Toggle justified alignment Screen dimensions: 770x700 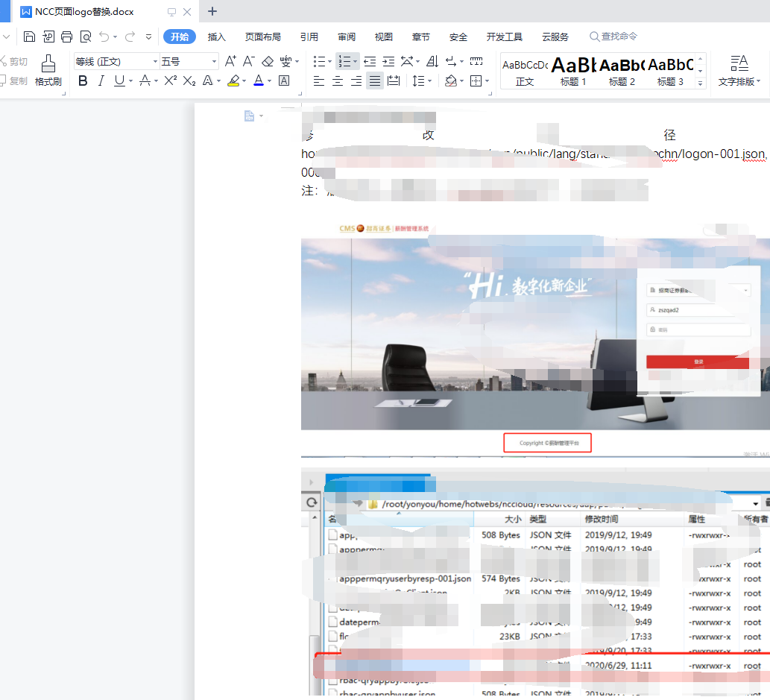[375, 81]
